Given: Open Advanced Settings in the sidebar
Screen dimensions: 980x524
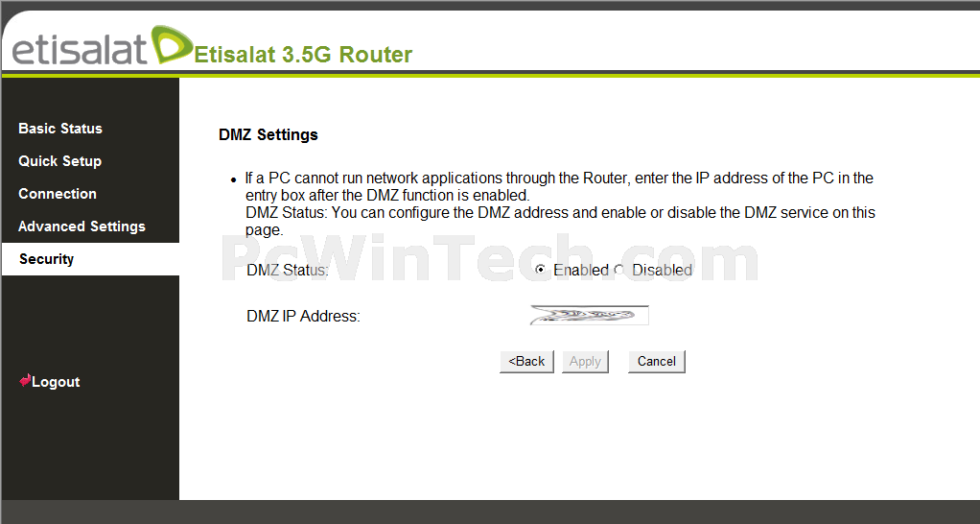Looking at the screenshot, I should coord(82,226).
